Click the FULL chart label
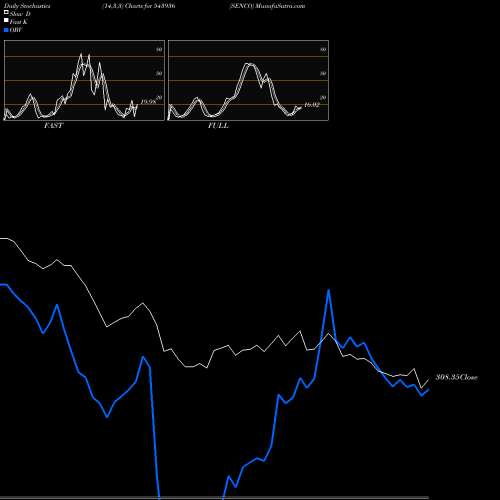The width and height of the screenshot is (500, 500). (x=218, y=126)
